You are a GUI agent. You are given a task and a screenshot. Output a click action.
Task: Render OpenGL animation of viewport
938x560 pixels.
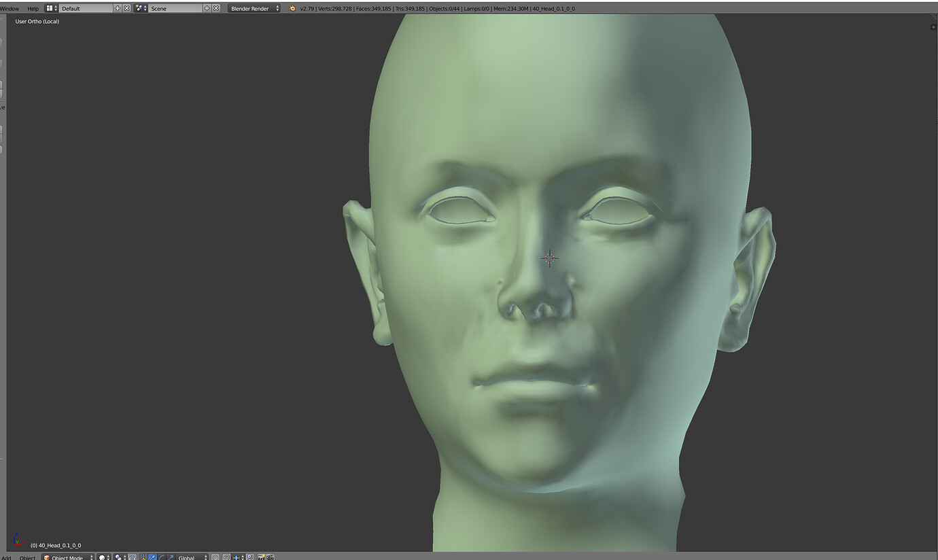click(271, 557)
